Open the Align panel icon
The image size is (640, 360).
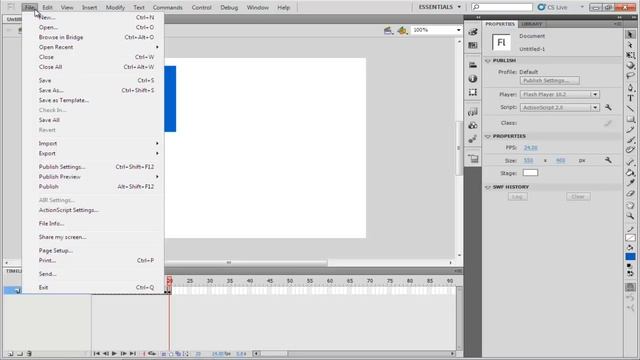pyautogui.click(x=473, y=65)
